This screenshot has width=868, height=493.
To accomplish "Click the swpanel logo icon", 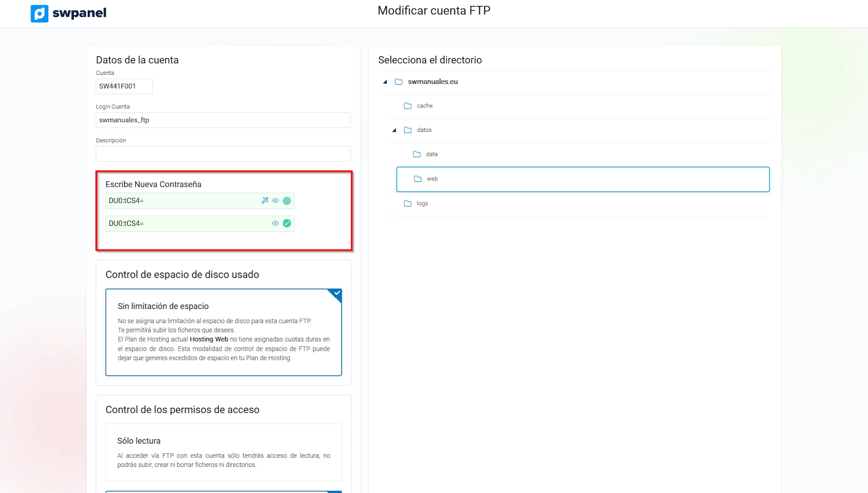I will click(40, 14).
